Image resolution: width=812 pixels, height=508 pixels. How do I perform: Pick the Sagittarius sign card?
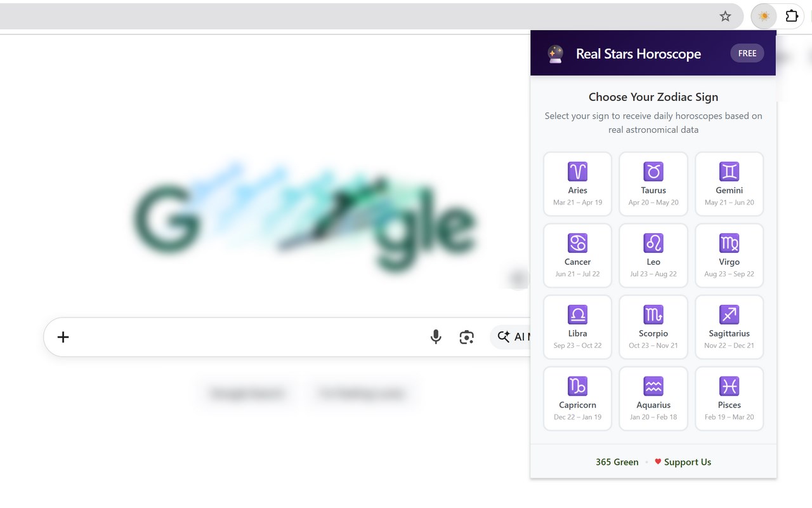[730, 327]
